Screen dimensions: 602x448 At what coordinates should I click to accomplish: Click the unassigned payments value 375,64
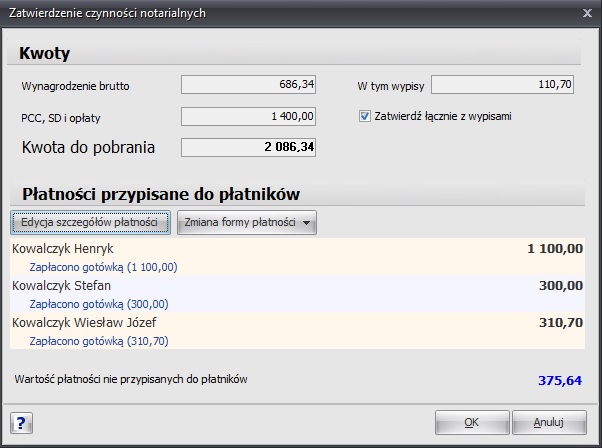(x=560, y=380)
